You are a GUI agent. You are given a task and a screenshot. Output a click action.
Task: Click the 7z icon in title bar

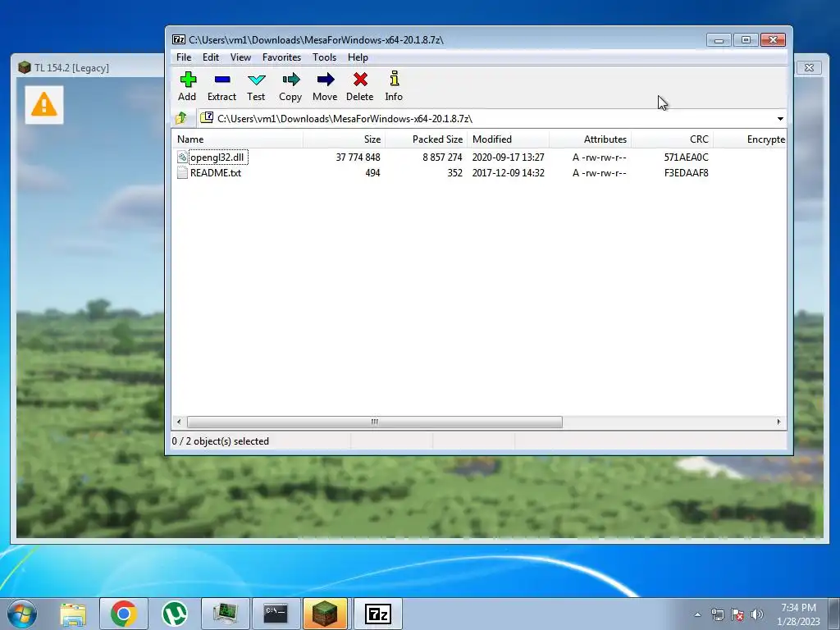178,39
